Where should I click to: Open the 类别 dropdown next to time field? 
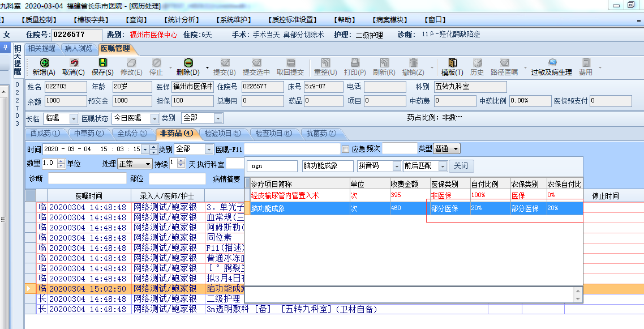pyautogui.click(x=209, y=149)
